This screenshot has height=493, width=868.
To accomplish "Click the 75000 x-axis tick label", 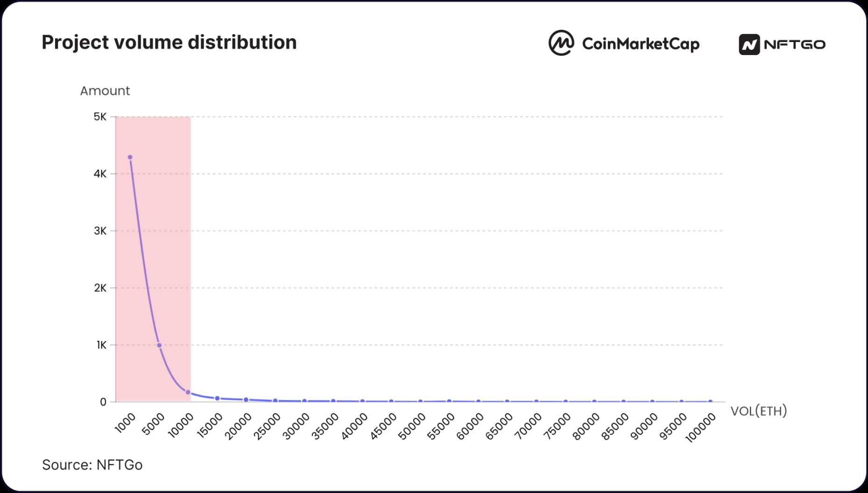I will pos(557,427).
